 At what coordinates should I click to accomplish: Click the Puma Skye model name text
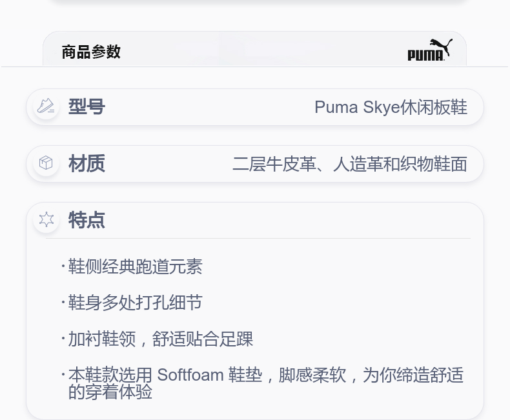point(357,107)
